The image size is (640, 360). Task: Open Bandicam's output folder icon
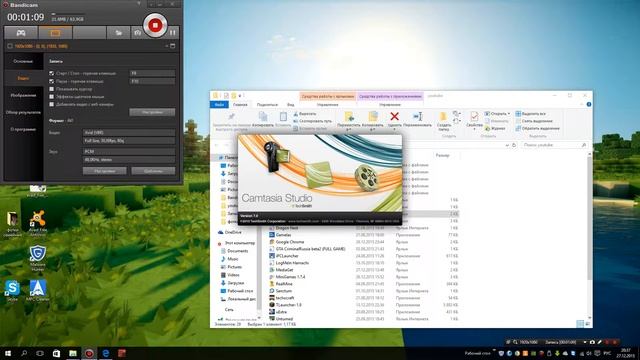(118, 33)
